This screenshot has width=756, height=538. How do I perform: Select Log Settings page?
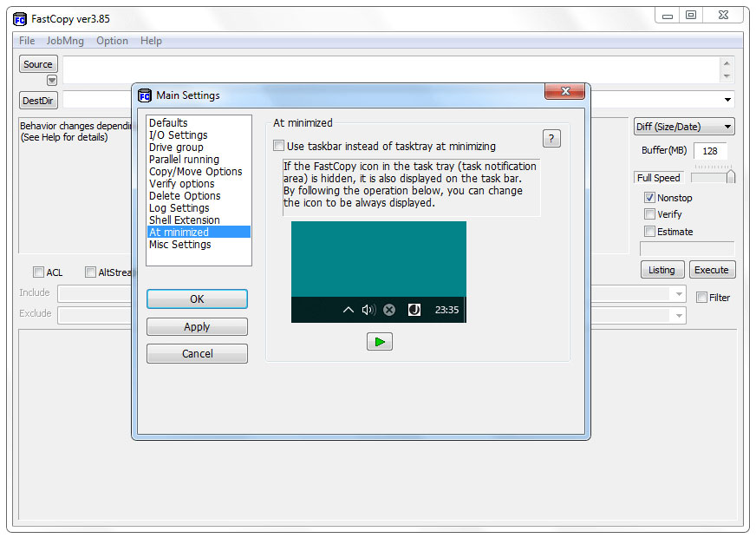click(x=199, y=208)
